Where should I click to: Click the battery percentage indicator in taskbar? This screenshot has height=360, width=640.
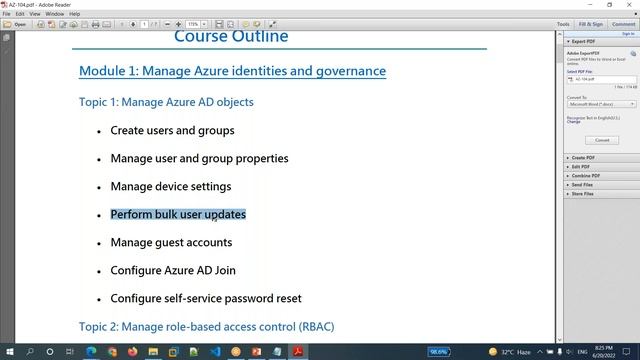click(439, 351)
